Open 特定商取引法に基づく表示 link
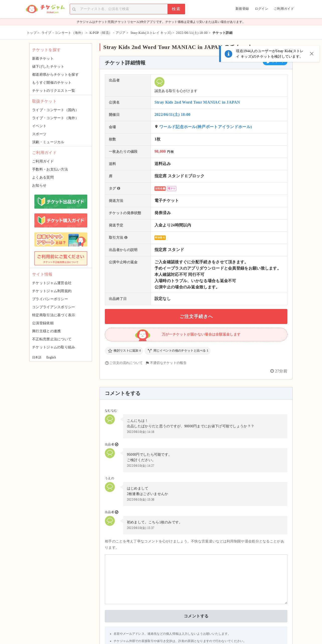The width and height of the screenshot is (322, 644). pos(53,315)
